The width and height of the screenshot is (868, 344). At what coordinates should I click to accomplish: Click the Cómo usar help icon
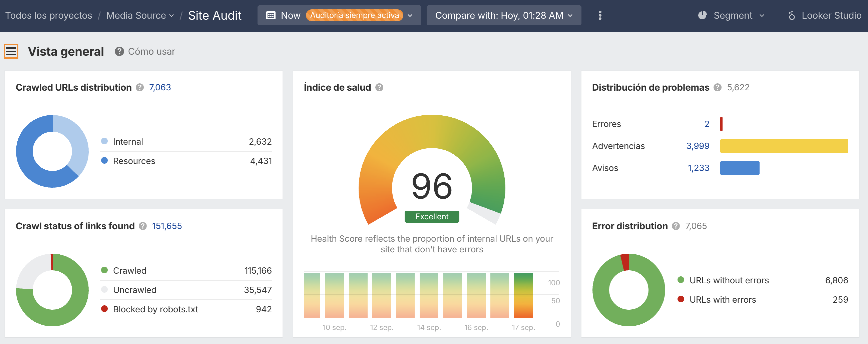[119, 51]
